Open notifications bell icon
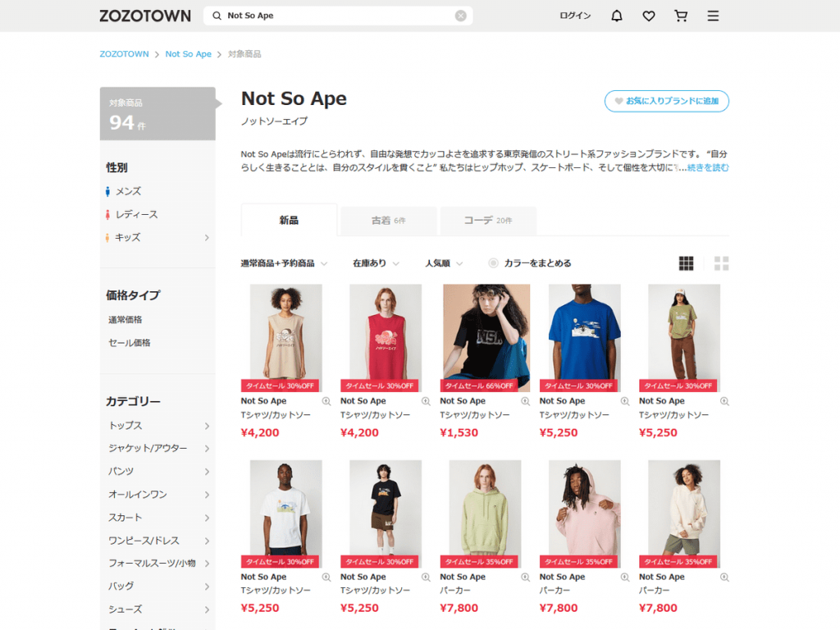840x630 pixels. click(617, 16)
